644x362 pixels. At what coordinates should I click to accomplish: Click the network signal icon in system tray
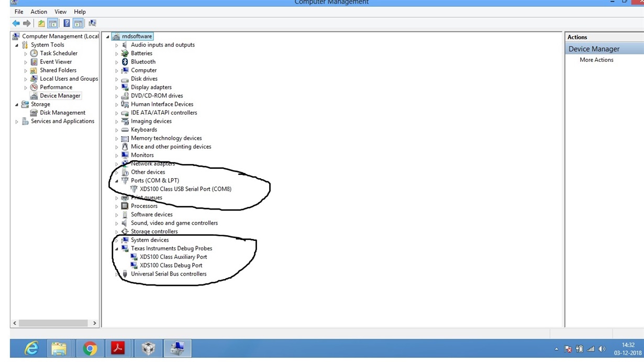(x=591, y=349)
